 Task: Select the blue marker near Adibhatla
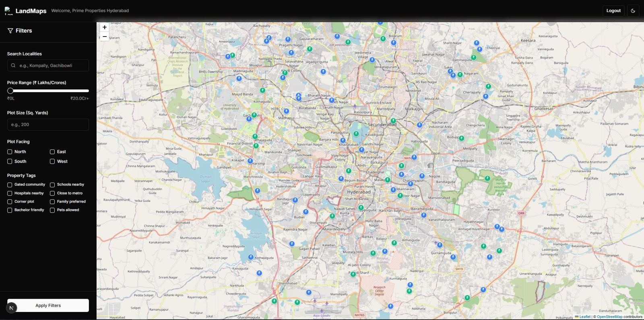point(390,306)
